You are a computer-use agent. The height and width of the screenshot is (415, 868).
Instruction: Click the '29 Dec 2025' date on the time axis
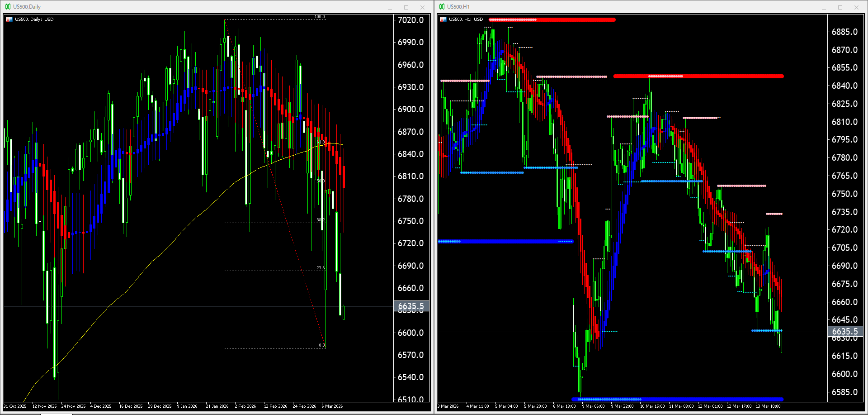pyautogui.click(x=160, y=406)
